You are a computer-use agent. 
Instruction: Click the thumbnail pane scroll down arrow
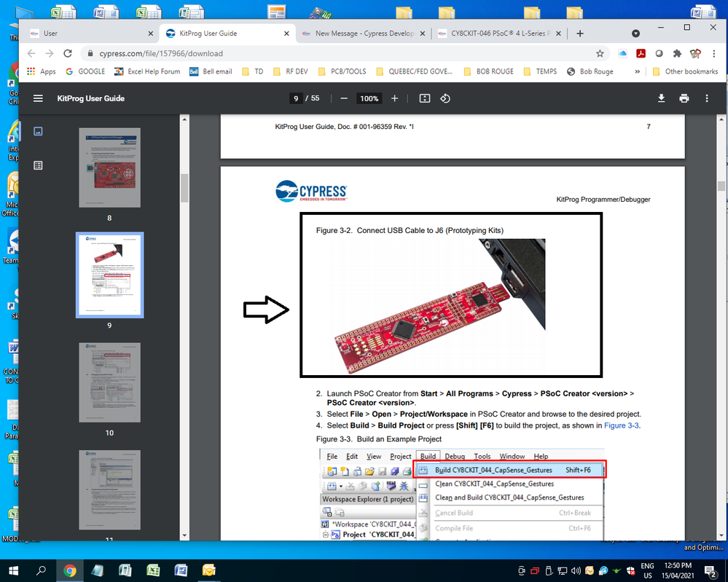tap(184, 535)
